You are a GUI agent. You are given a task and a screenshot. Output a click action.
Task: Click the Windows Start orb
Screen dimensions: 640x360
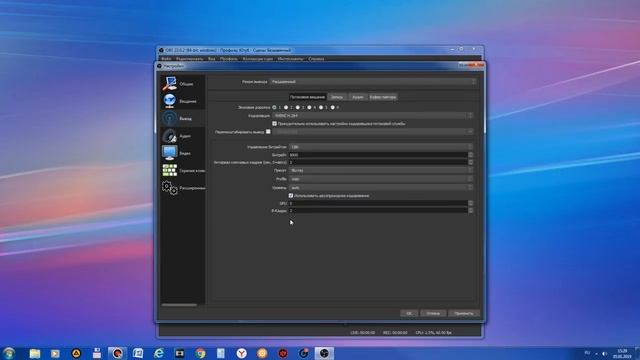[x=9, y=353]
